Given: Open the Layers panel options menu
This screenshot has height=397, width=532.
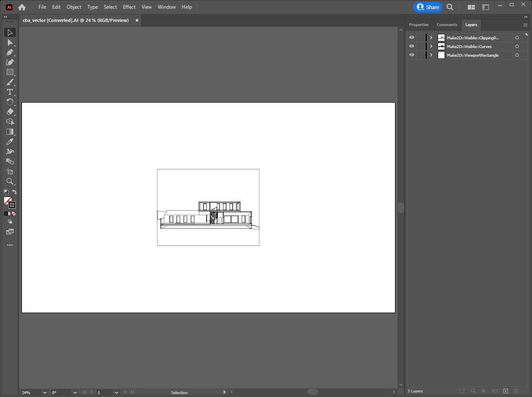Looking at the screenshot, I should [525, 25].
